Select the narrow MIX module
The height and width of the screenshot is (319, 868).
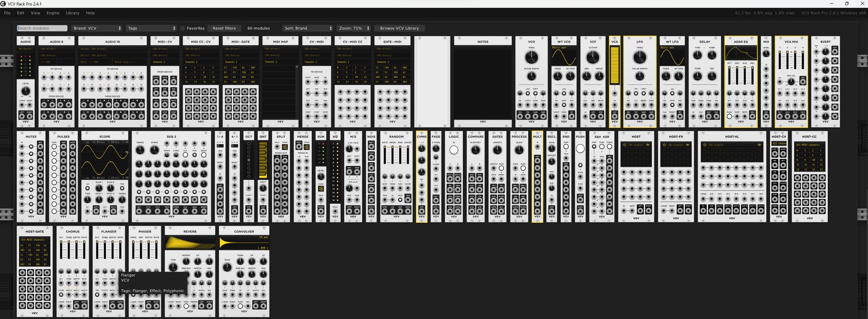[x=766, y=82]
